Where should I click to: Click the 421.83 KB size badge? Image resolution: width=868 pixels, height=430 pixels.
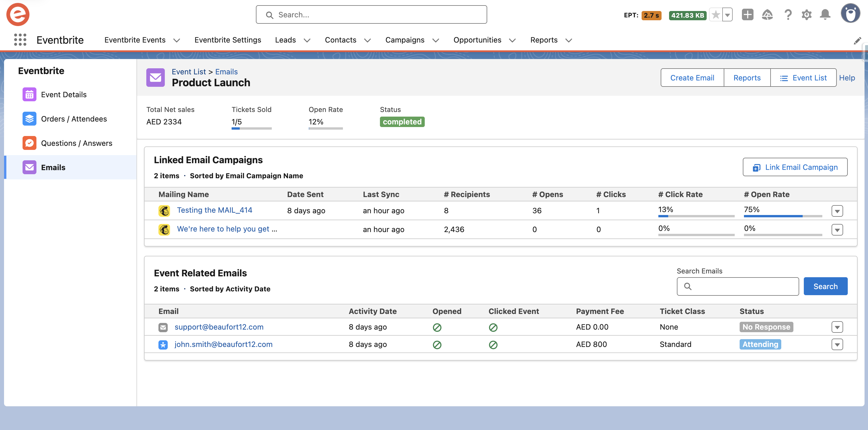(687, 15)
